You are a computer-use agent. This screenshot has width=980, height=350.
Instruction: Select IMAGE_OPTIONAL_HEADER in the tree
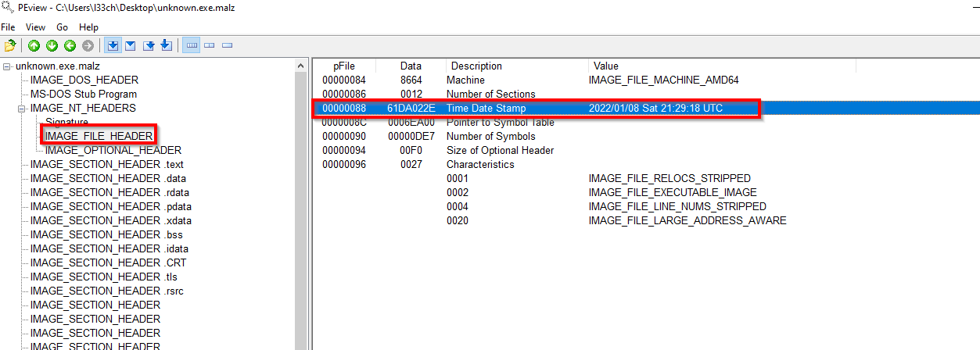[x=113, y=150]
